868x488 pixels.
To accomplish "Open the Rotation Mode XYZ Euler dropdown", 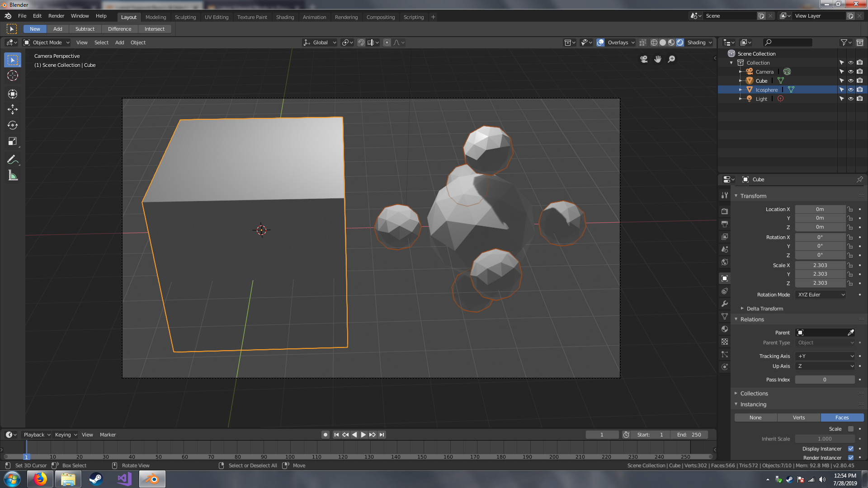I will [821, 295].
